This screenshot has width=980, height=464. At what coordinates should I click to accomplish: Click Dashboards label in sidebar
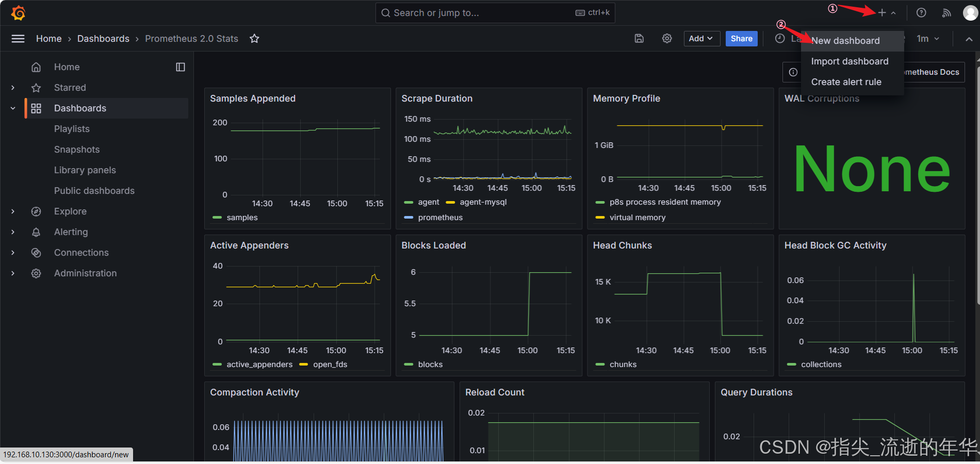pos(80,108)
